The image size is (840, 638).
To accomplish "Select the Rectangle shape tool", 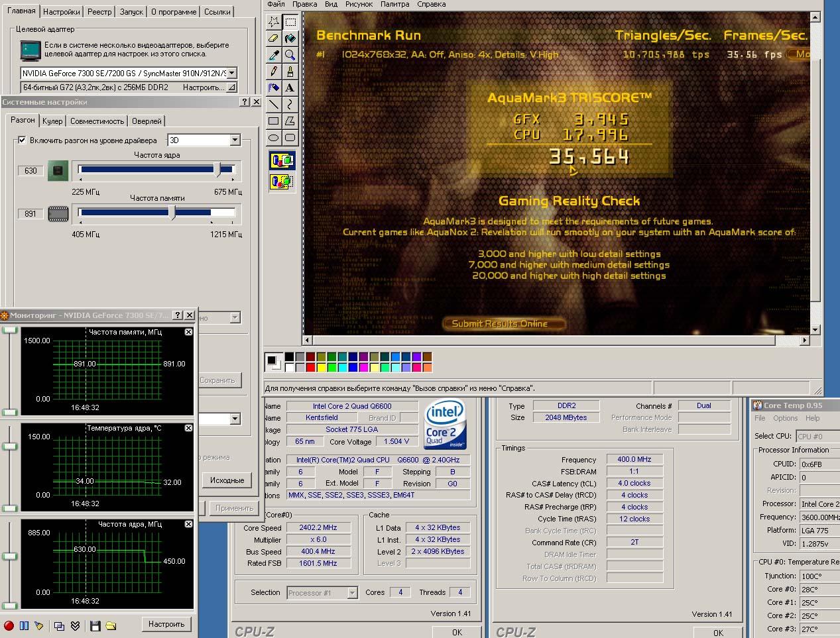I will [273, 121].
